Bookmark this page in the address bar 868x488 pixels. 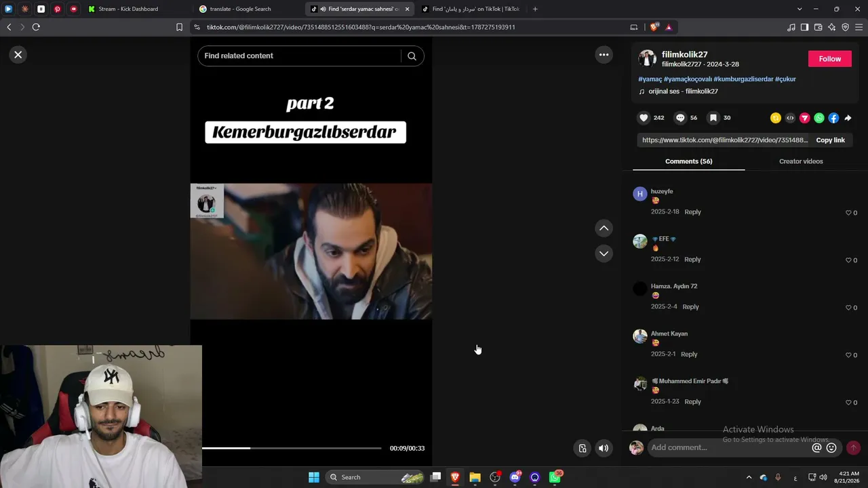[179, 27]
